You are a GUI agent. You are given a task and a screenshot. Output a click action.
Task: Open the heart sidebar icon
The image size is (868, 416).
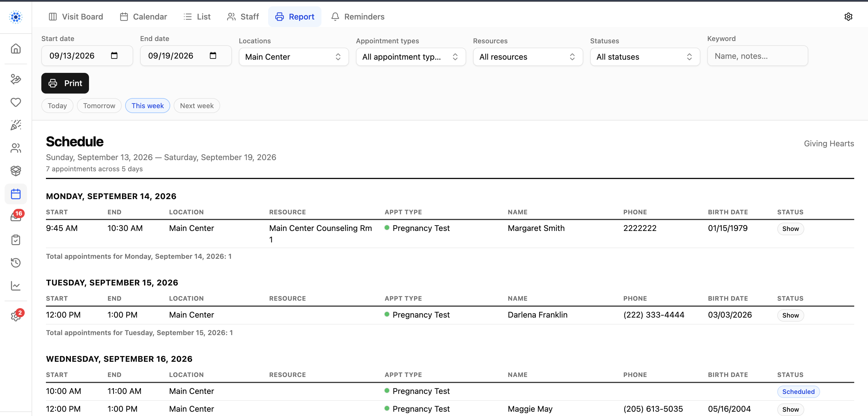click(x=15, y=102)
